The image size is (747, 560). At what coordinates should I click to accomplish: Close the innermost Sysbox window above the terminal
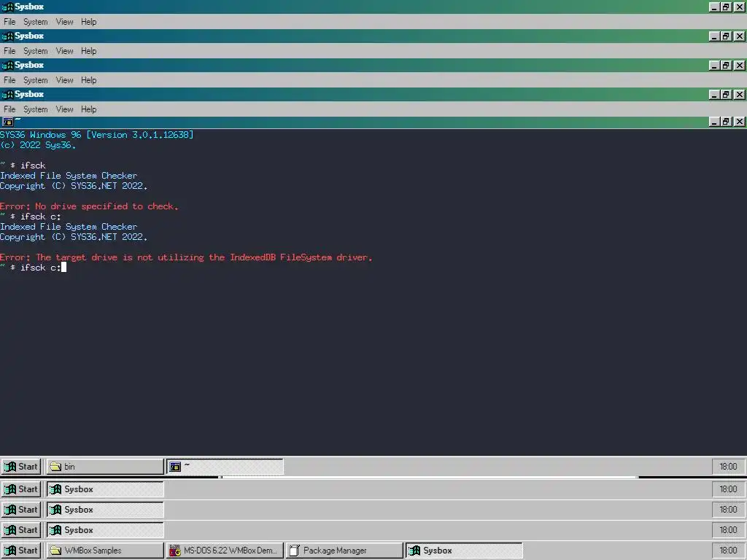[739, 95]
